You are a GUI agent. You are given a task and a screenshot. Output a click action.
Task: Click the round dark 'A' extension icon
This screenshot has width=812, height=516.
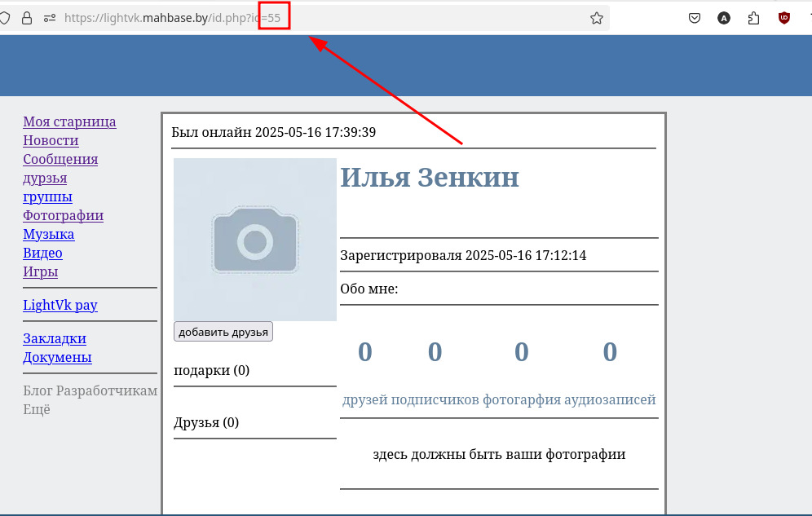point(724,18)
